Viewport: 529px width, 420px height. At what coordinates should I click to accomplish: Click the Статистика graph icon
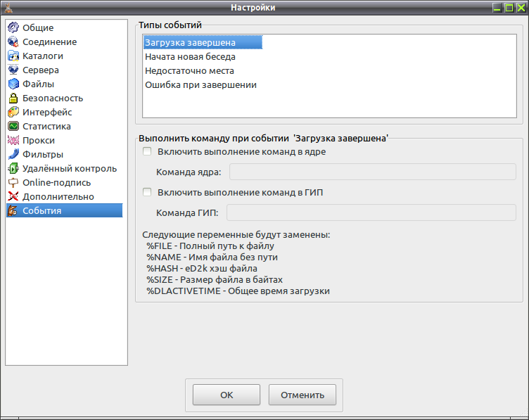pos(13,126)
